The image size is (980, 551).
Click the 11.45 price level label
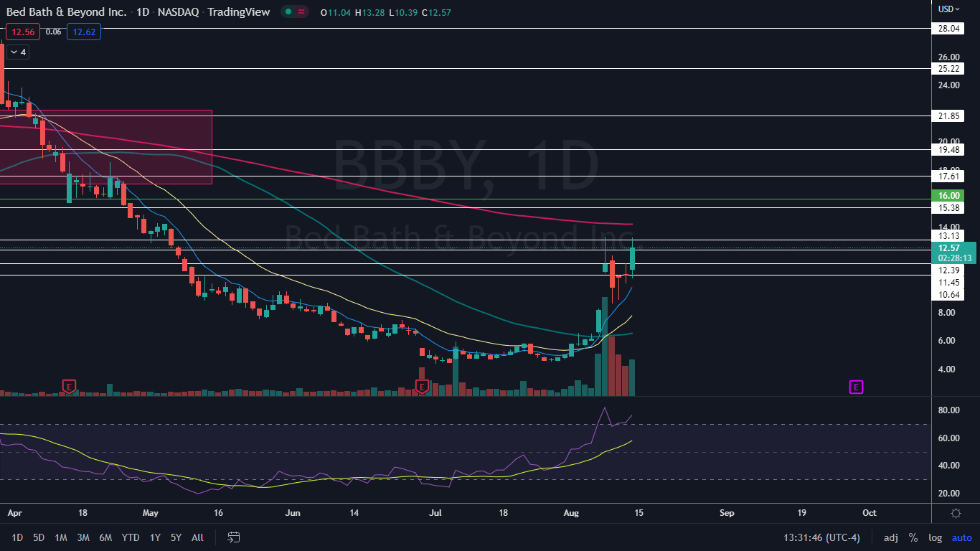click(x=949, y=283)
